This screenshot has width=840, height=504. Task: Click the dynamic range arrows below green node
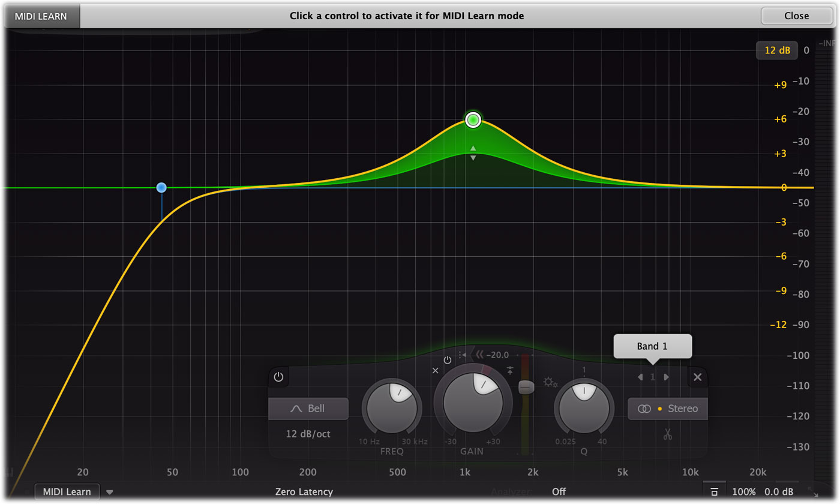click(473, 153)
